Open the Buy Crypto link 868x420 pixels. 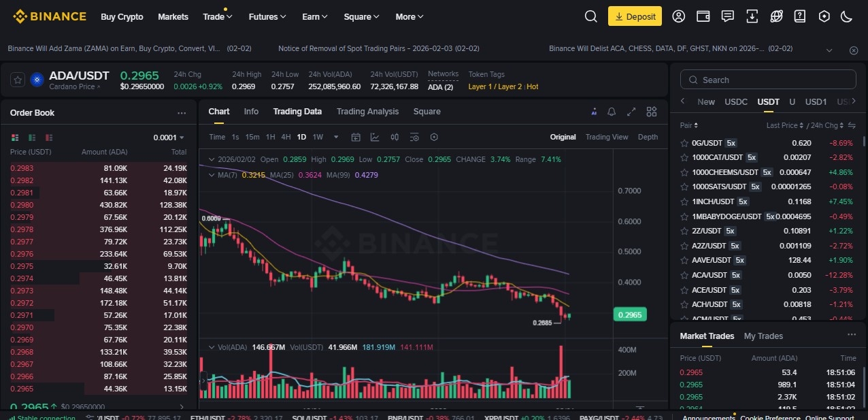(x=122, y=16)
